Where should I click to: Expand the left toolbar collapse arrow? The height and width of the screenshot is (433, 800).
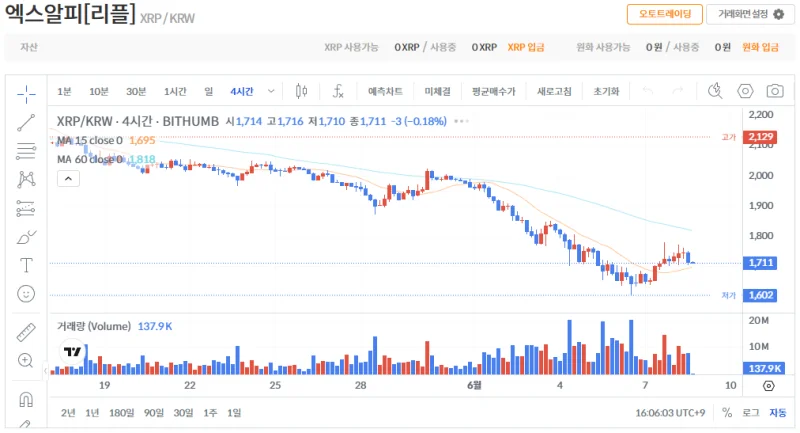click(x=45, y=371)
